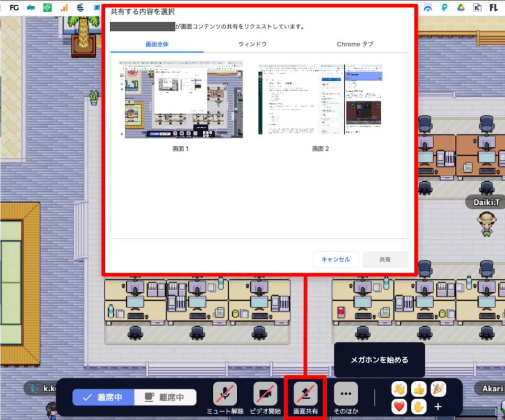
Task: Click the plus icon to add reactions
Action: tap(438, 407)
